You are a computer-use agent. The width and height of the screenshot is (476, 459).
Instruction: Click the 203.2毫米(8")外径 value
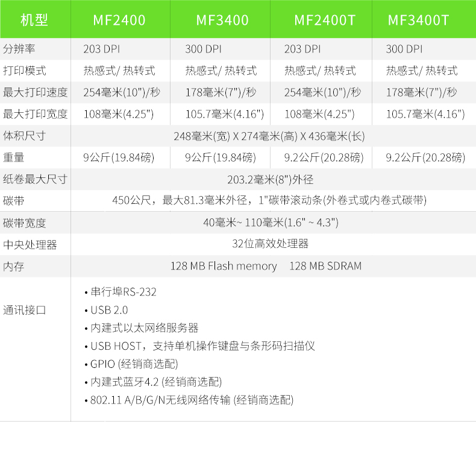[x=271, y=180]
